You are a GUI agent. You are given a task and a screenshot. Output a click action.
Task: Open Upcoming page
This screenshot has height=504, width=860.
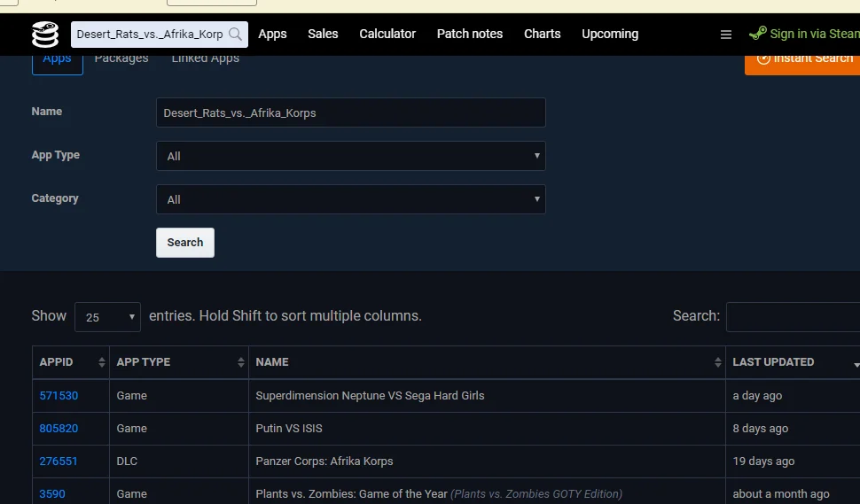point(610,34)
